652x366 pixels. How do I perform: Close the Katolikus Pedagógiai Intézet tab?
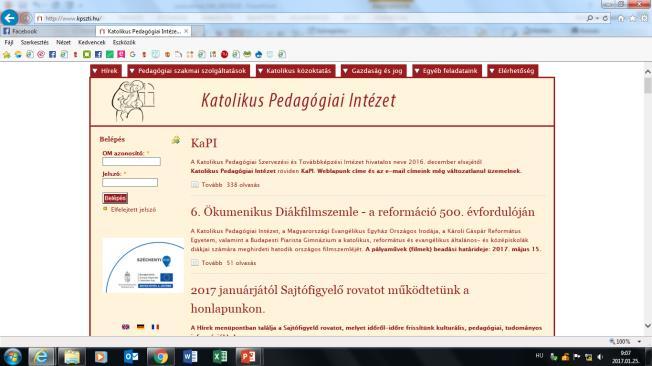point(186,31)
